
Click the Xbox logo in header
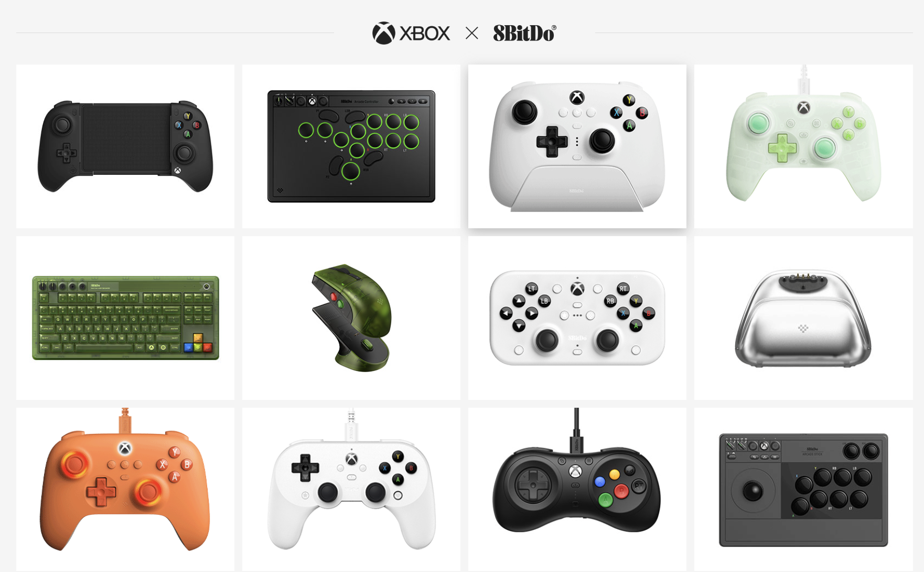[411, 33]
